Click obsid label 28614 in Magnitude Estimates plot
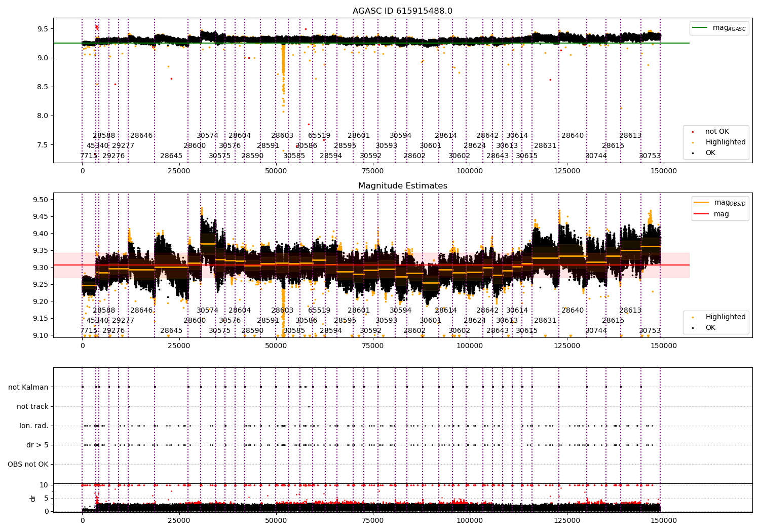 point(446,311)
